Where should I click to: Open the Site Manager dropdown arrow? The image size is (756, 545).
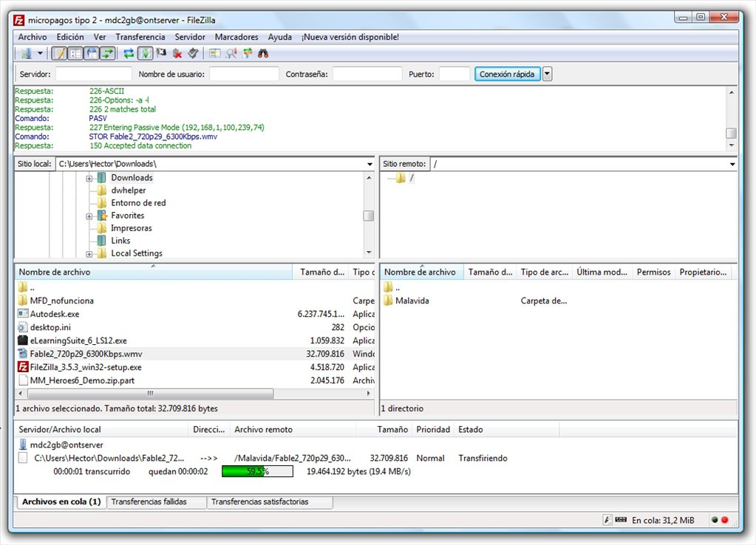(x=39, y=53)
